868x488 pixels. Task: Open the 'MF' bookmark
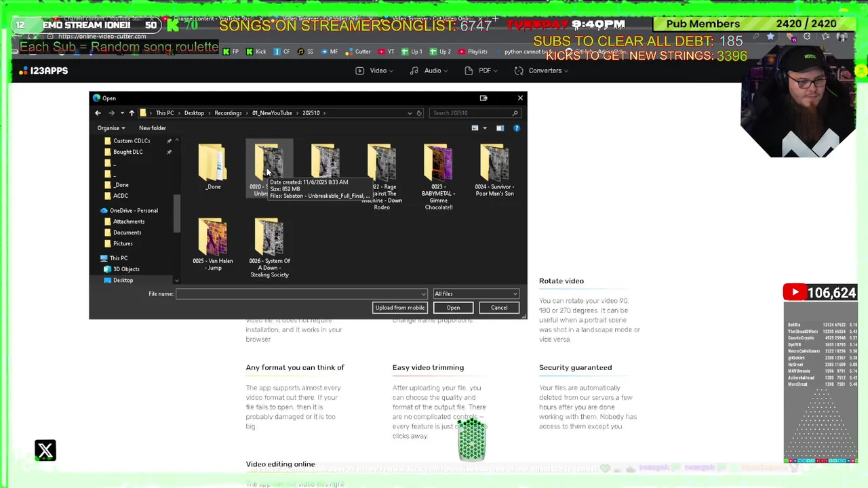tap(330, 52)
